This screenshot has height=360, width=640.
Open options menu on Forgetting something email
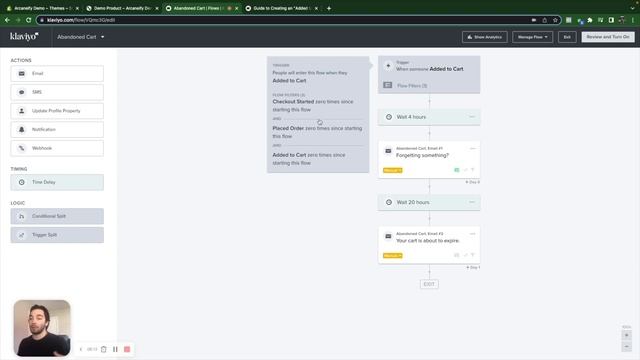[472, 148]
